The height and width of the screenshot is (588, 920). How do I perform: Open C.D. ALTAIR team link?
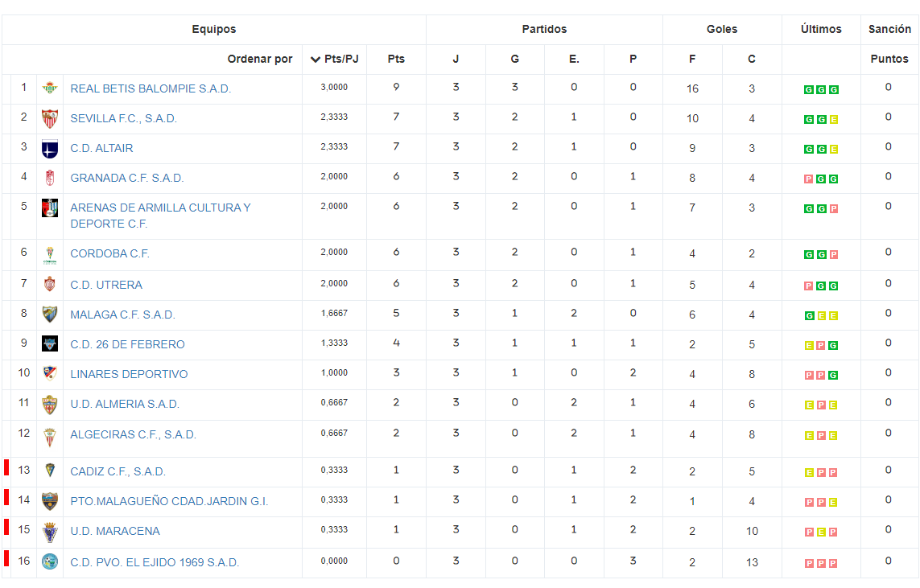point(101,149)
